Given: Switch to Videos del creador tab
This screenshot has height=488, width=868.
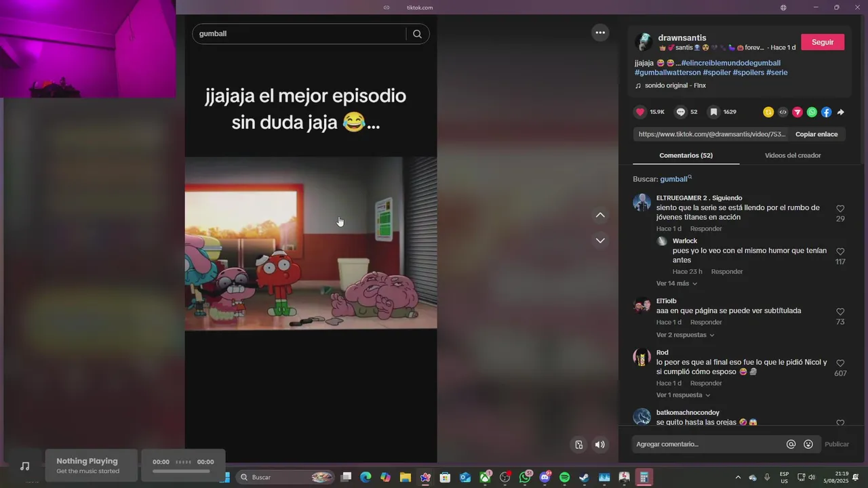Looking at the screenshot, I should (793, 155).
